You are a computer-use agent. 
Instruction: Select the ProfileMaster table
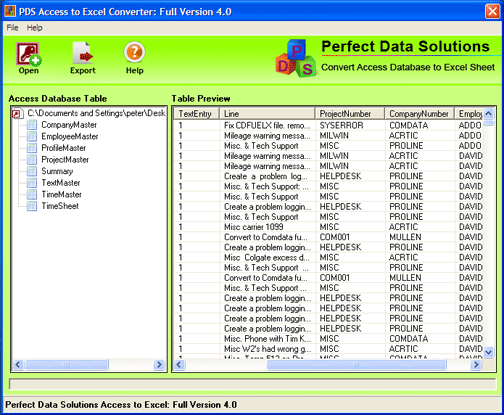(64, 148)
